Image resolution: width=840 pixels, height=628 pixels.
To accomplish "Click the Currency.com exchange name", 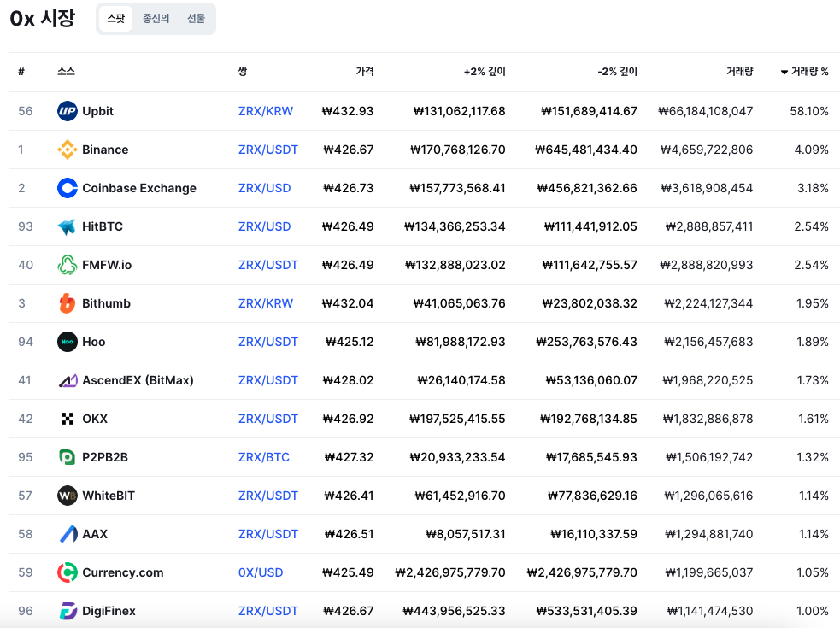I will (123, 572).
